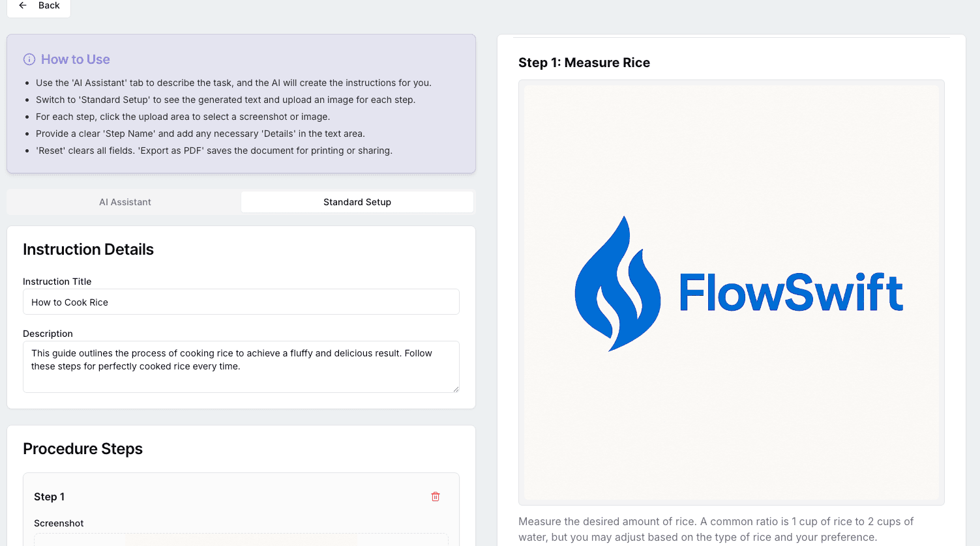This screenshot has height=546, width=980.
Task: Click the info icon beside How to Use
Action: pos(29,59)
